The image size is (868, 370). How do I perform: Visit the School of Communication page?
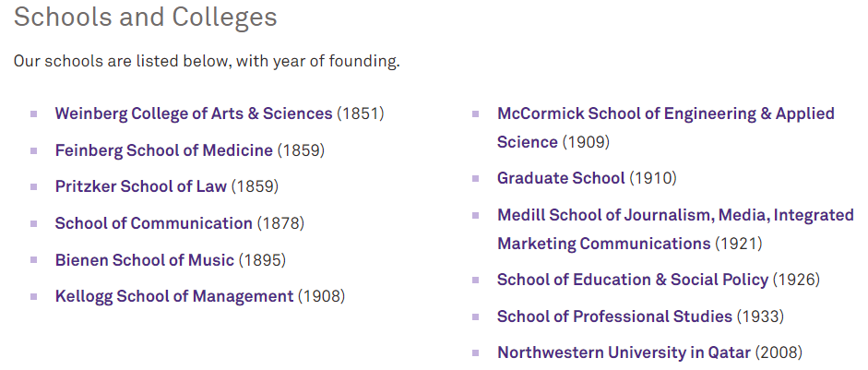pos(153,223)
